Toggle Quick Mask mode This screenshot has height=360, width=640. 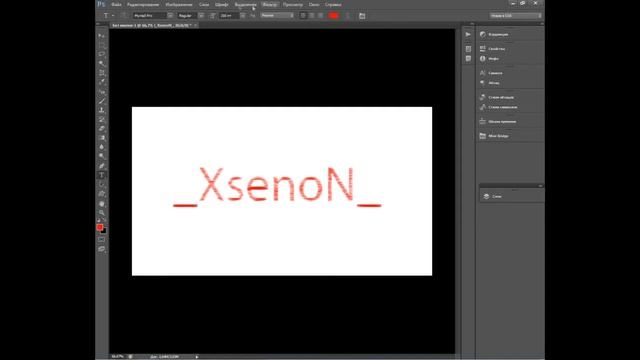[x=101, y=240]
